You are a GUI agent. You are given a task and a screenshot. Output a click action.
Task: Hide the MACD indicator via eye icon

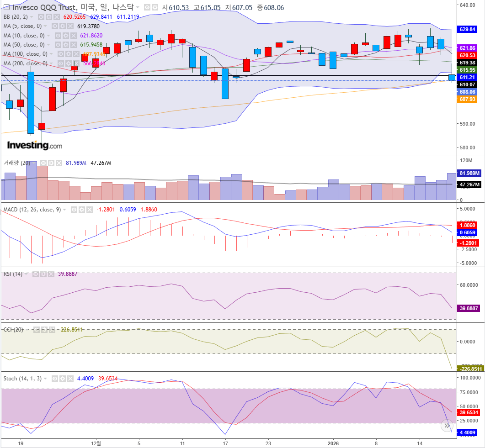click(x=74, y=210)
